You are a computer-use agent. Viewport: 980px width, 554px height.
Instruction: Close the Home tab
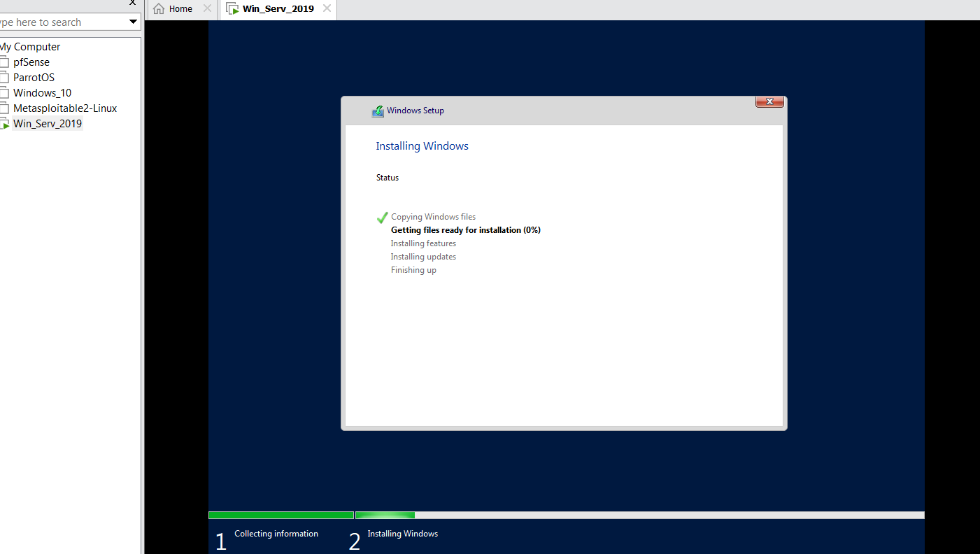[207, 8]
